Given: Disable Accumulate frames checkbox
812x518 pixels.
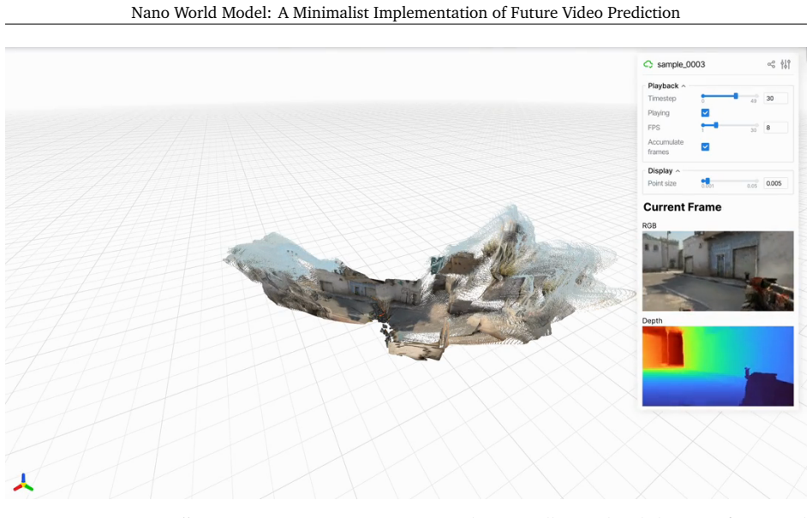Looking at the screenshot, I should click(x=705, y=147).
